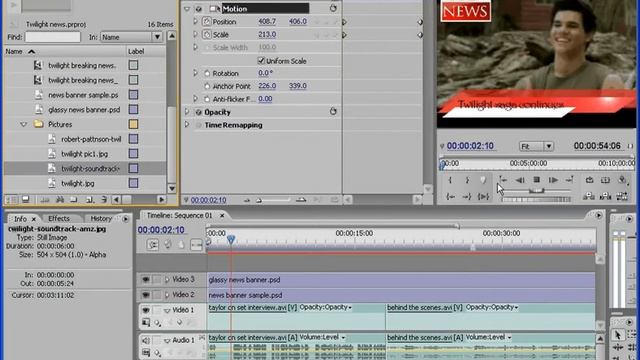Viewport: 640px width, 360px height.
Task: Switch to the History tab
Action: [x=101, y=218]
